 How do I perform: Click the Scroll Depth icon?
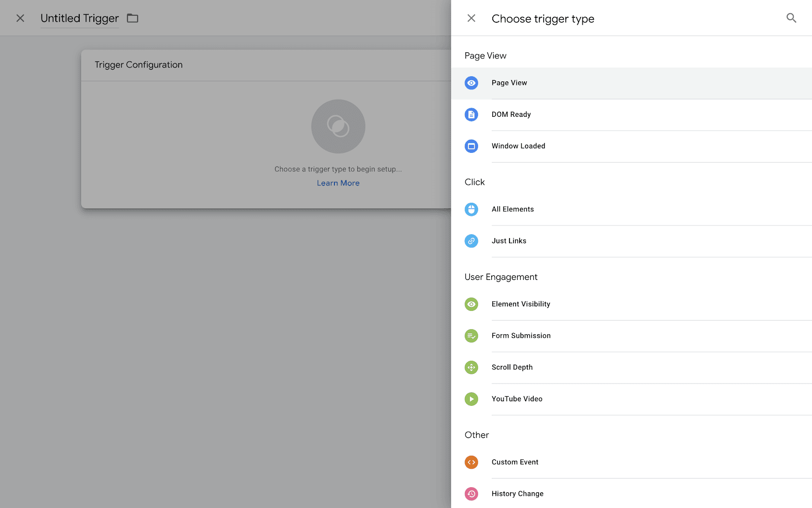[x=471, y=367]
